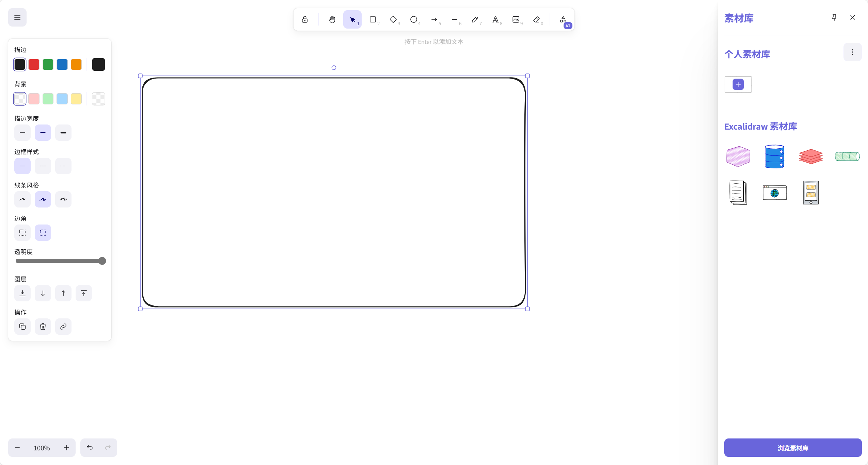This screenshot has width=868, height=465.
Task: Zoom in with plus button
Action: (66, 448)
